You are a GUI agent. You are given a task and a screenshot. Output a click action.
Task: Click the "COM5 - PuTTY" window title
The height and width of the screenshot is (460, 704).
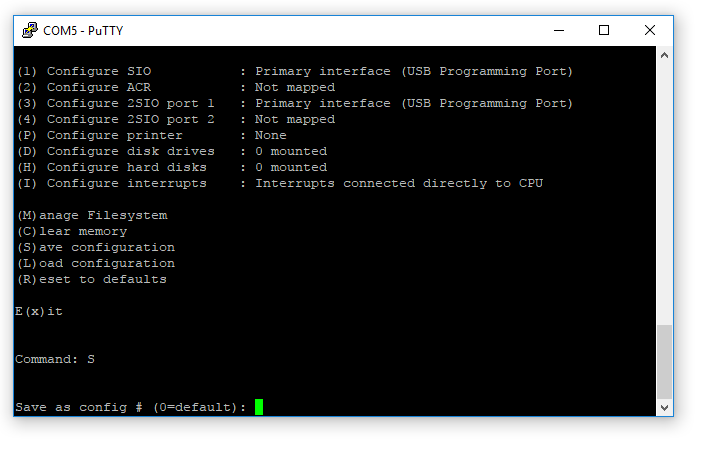coord(83,31)
